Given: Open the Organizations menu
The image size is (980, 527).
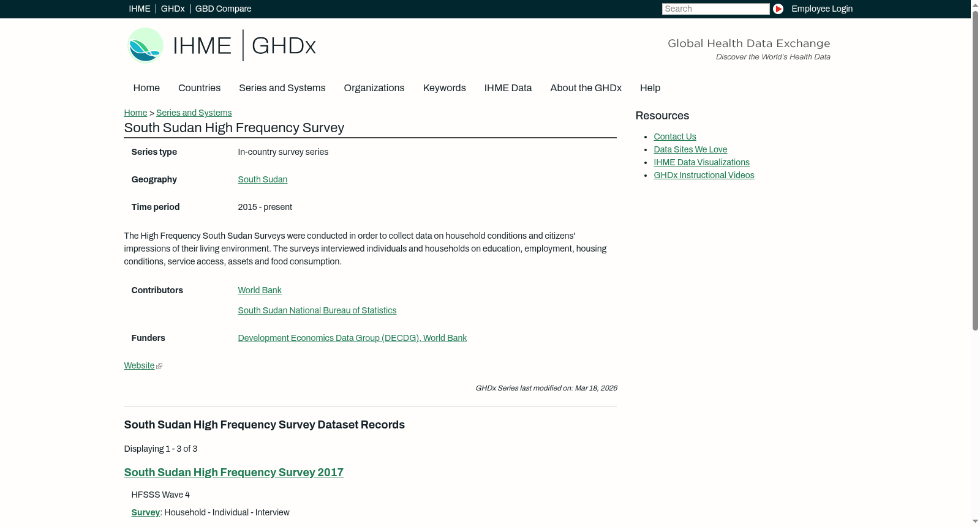Looking at the screenshot, I should click(374, 88).
